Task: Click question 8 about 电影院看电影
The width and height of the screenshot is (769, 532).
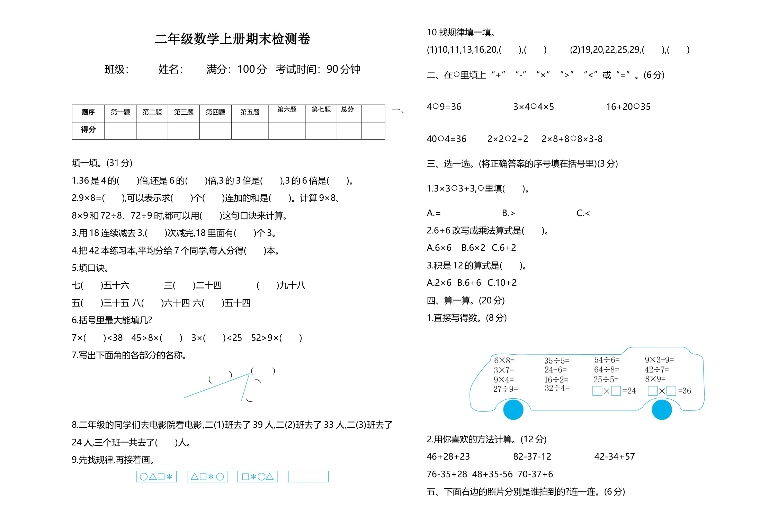Action: tap(232, 433)
